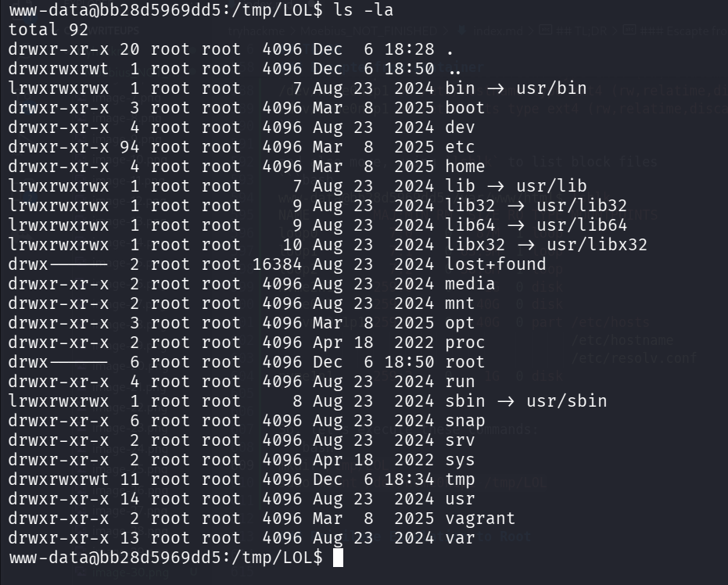Screen dimensions: 728x585
Task: Click the var directory name
Action: tap(460, 538)
